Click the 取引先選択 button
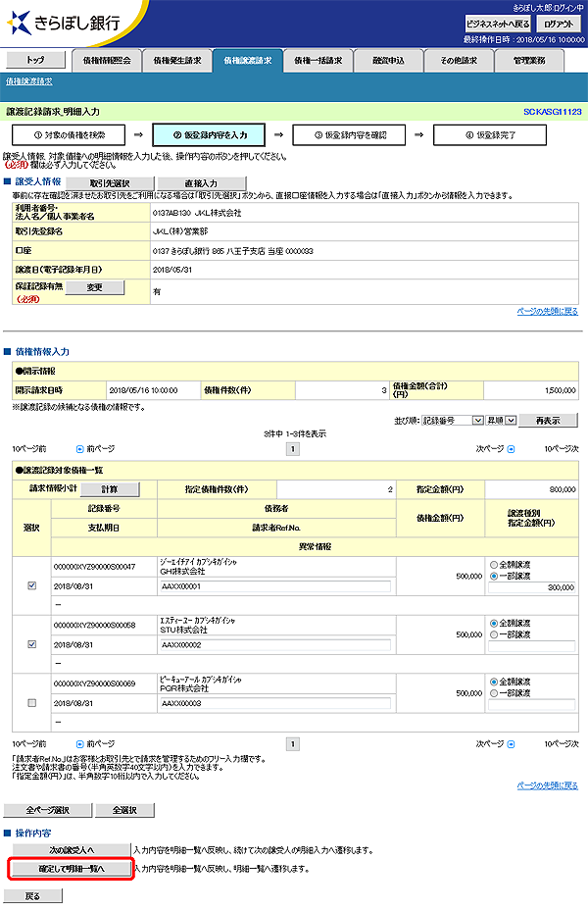Image resolution: width=588 pixels, height=911 pixels. click(110, 183)
